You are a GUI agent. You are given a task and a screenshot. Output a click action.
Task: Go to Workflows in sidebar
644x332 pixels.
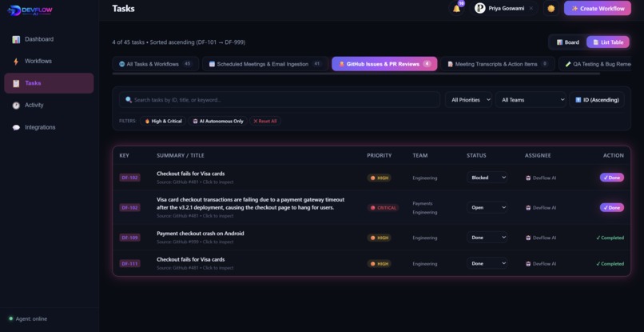pyautogui.click(x=49, y=62)
